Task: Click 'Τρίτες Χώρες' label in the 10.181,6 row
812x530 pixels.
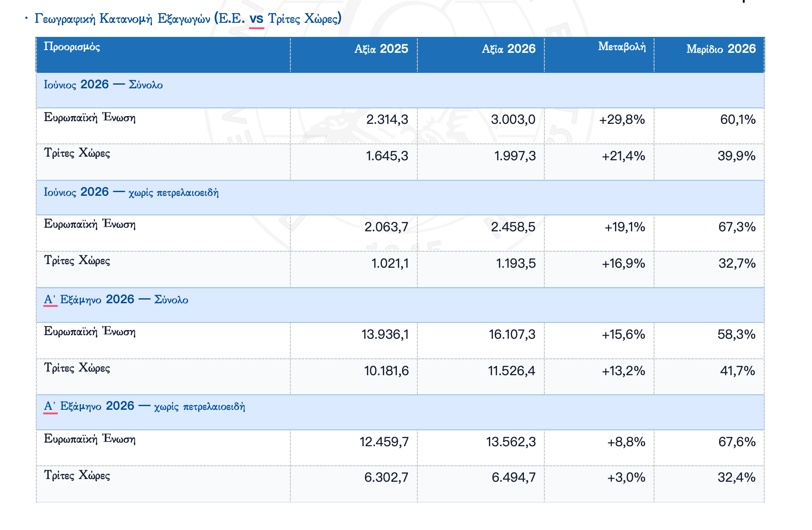Action: click(77, 368)
